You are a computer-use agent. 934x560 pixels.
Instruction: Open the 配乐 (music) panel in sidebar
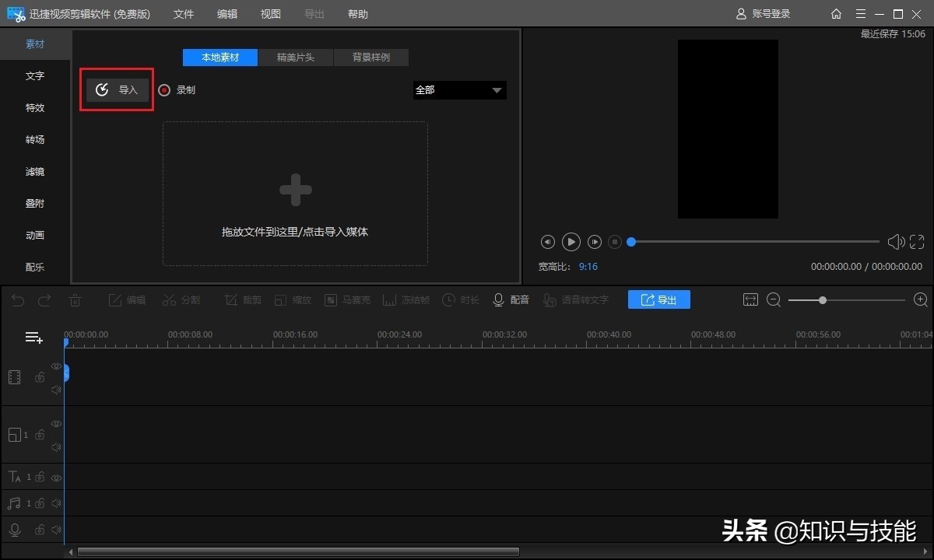pyautogui.click(x=34, y=267)
